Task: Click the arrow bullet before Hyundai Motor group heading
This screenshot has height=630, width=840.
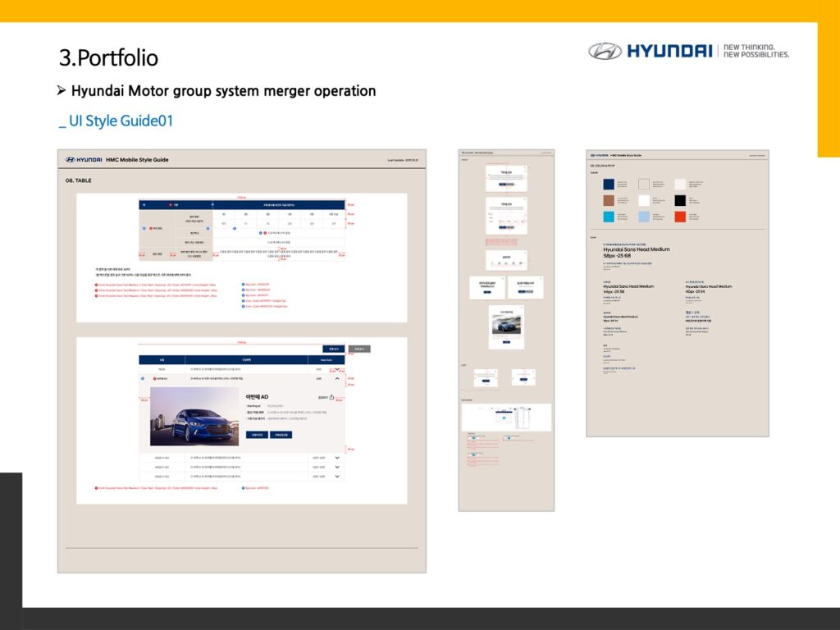Action: pyautogui.click(x=62, y=90)
